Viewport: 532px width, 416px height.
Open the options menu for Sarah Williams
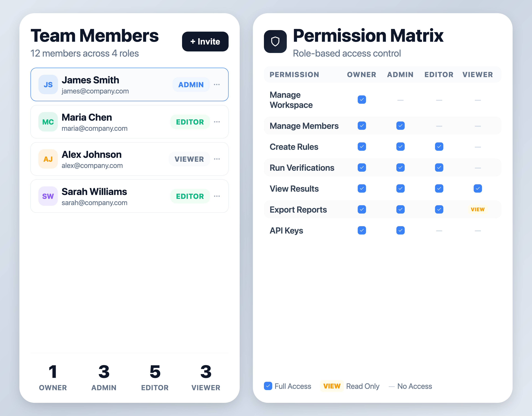pyautogui.click(x=217, y=196)
